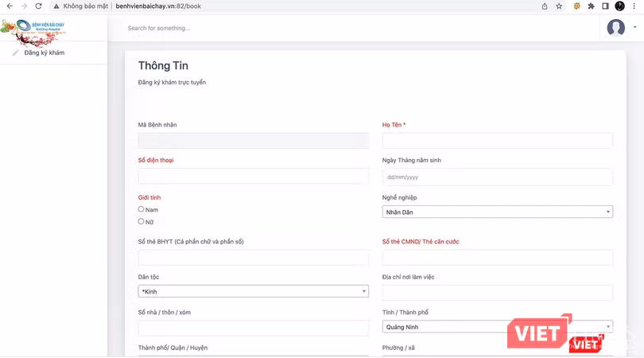Viewport: 644px width, 358px height.
Task: Open Đăng ký khám in sidebar
Action: point(44,53)
